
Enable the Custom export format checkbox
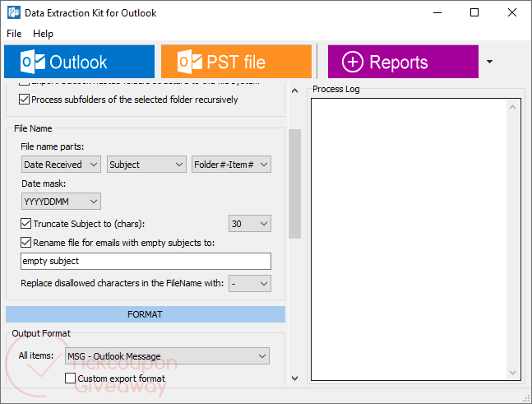70,378
